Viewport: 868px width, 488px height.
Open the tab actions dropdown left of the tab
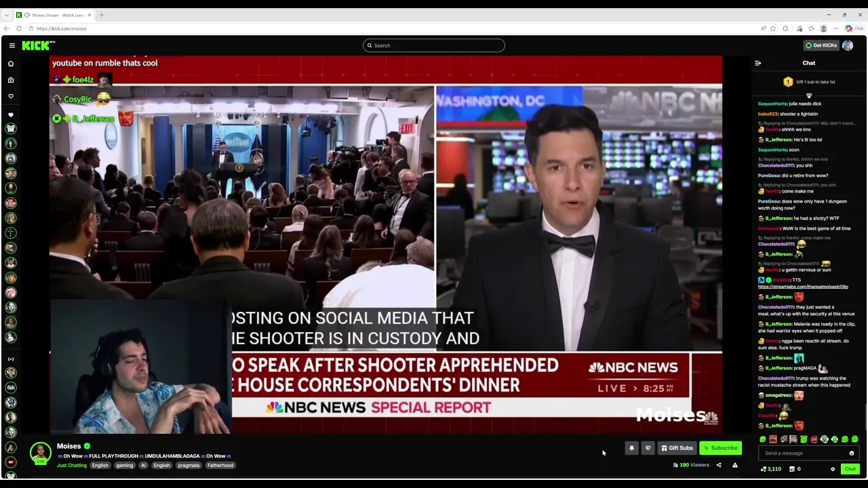7,15
